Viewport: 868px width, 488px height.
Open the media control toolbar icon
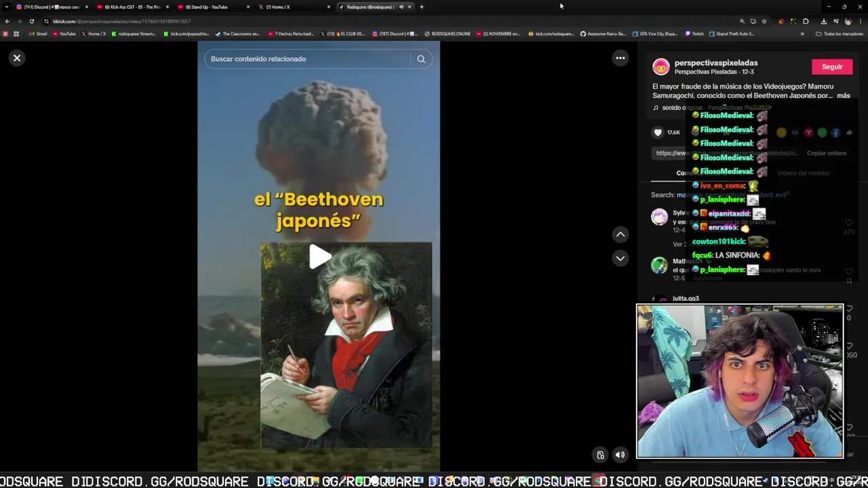point(835,21)
